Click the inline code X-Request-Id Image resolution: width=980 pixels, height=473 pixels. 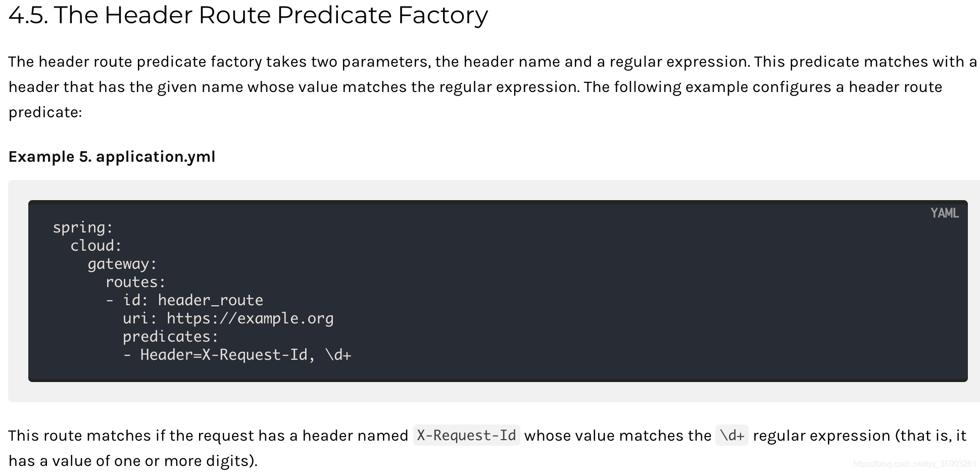[x=466, y=435]
